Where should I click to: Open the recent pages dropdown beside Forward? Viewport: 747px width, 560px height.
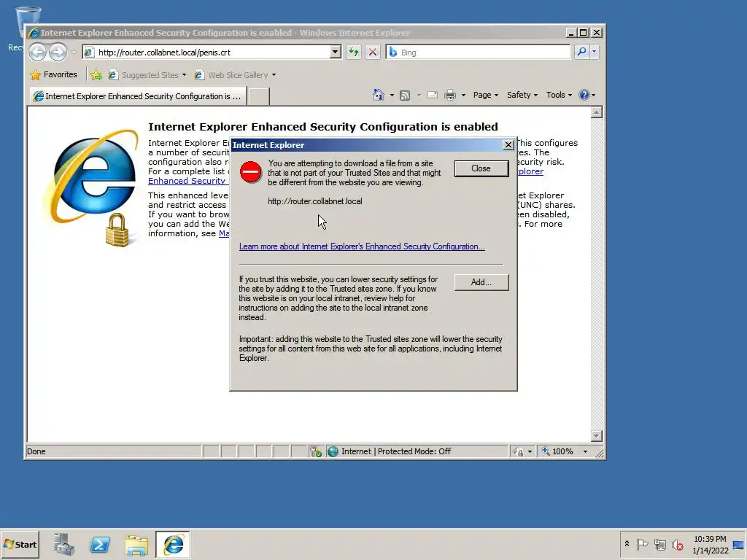(74, 52)
